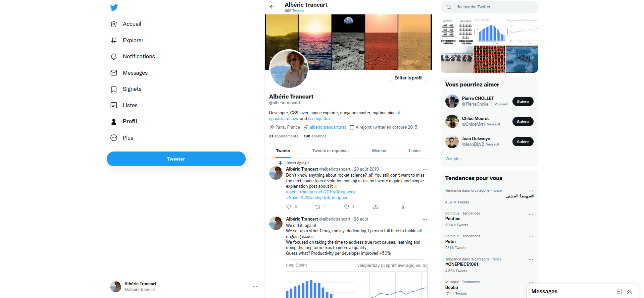Click the Recherche Twitter search field
The image size is (644, 298).
489,7
